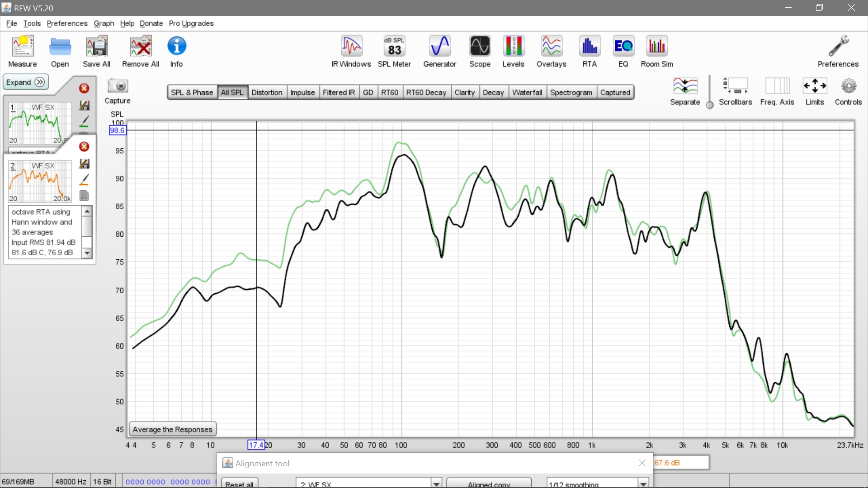This screenshot has width=868, height=488.
Task: Open the Scope window
Action: (480, 52)
